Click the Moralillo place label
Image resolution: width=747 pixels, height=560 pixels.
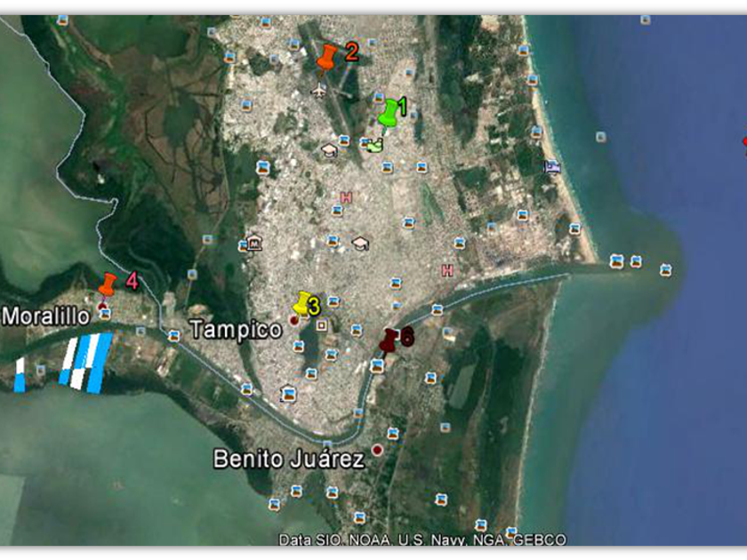pos(45,316)
